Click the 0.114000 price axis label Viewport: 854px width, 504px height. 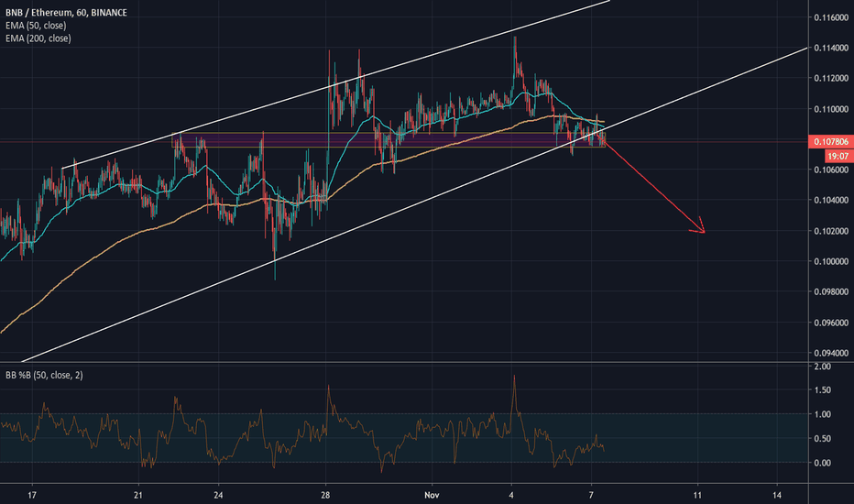pyautogui.click(x=831, y=48)
